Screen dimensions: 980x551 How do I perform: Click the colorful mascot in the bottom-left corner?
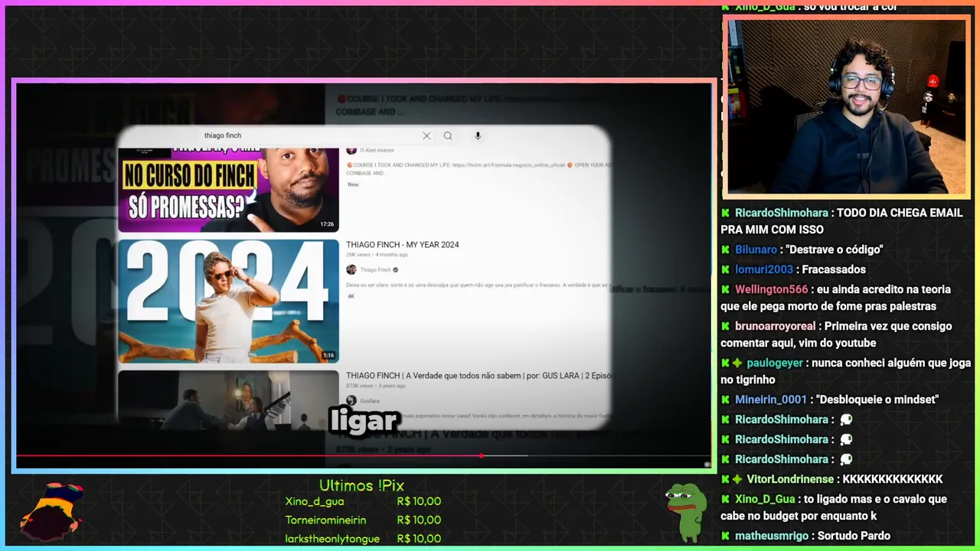[x=51, y=510]
